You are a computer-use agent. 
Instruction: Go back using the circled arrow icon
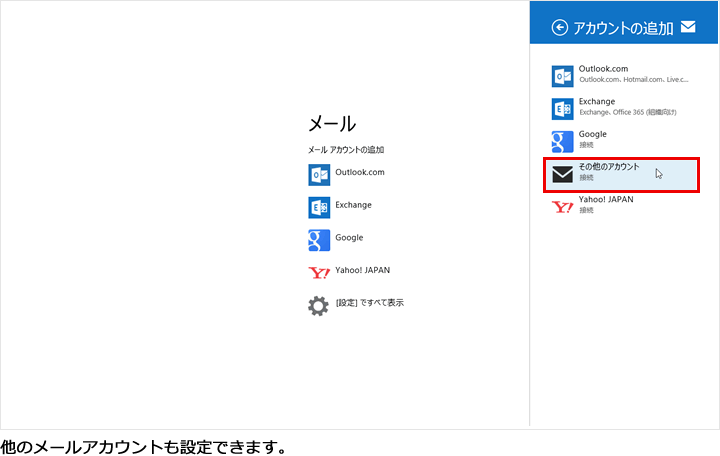click(559, 28)
